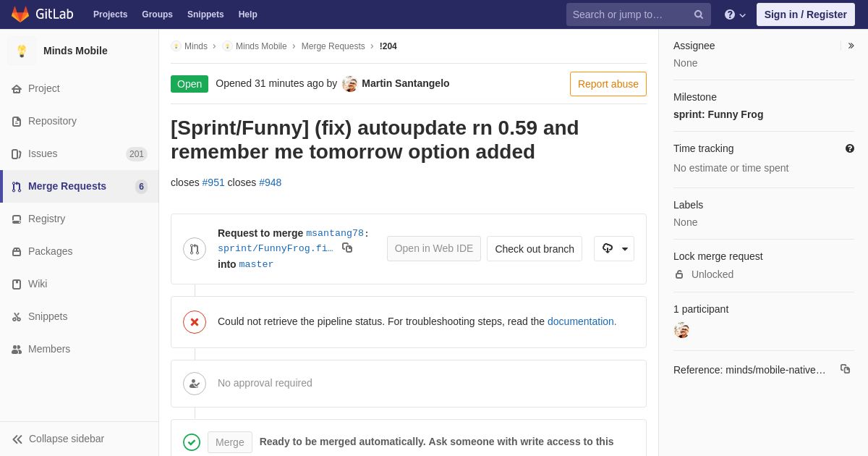Click the Wiki book icon
Screen dimensions: 868x456
[x=17, y=284]
